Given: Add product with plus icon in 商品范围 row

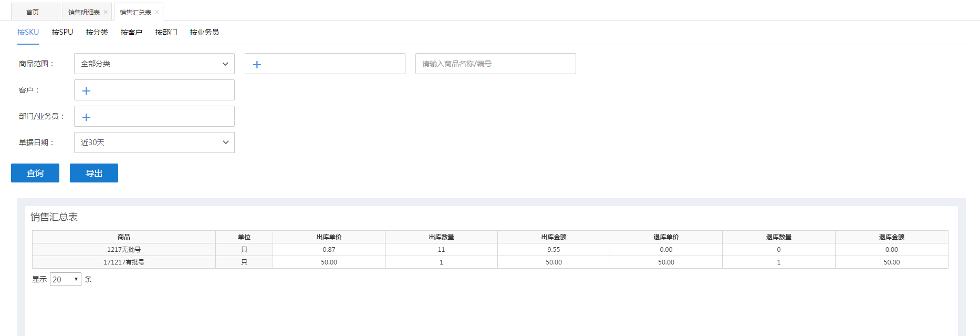Looking at the screenshot, I should tap(257, 64).
